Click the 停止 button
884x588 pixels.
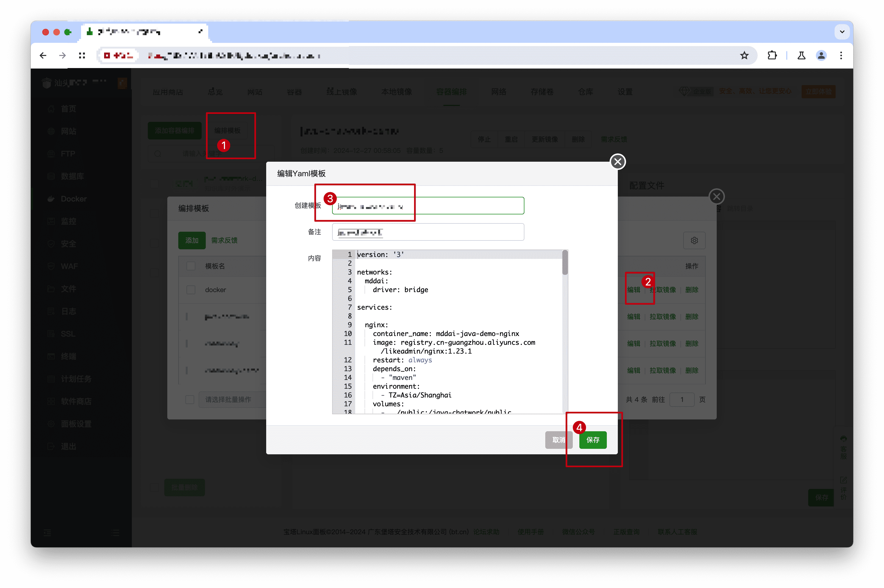[484, 139]
